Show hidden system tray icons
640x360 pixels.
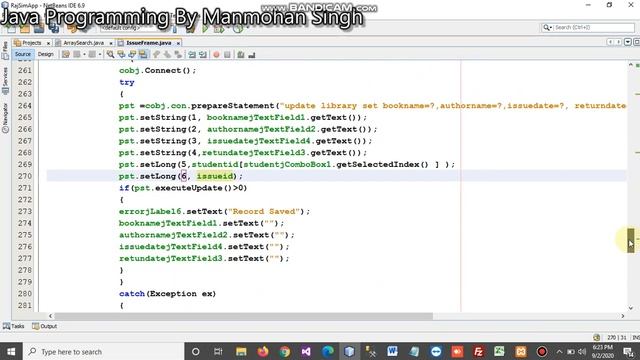(559, 351)
